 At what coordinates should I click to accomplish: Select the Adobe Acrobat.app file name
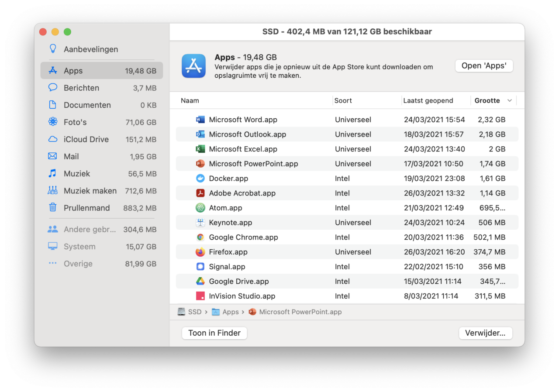242,193
